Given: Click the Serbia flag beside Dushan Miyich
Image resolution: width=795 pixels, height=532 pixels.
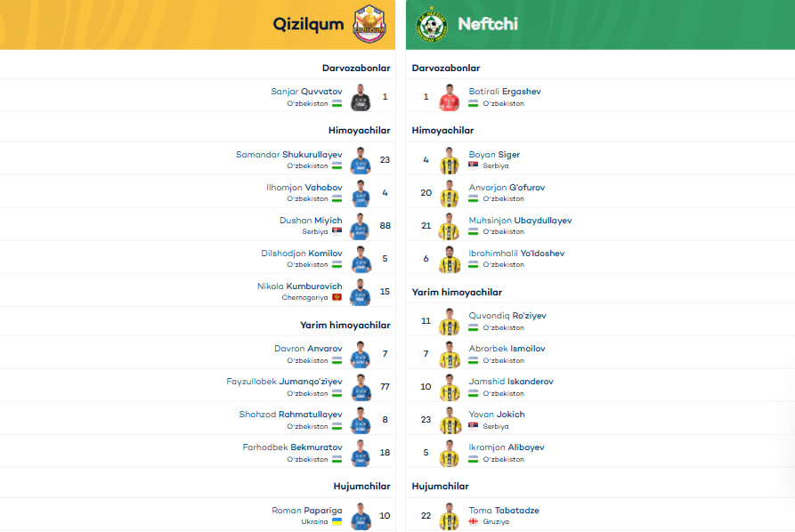Looking at the screenshot, I should pos(337,231).
